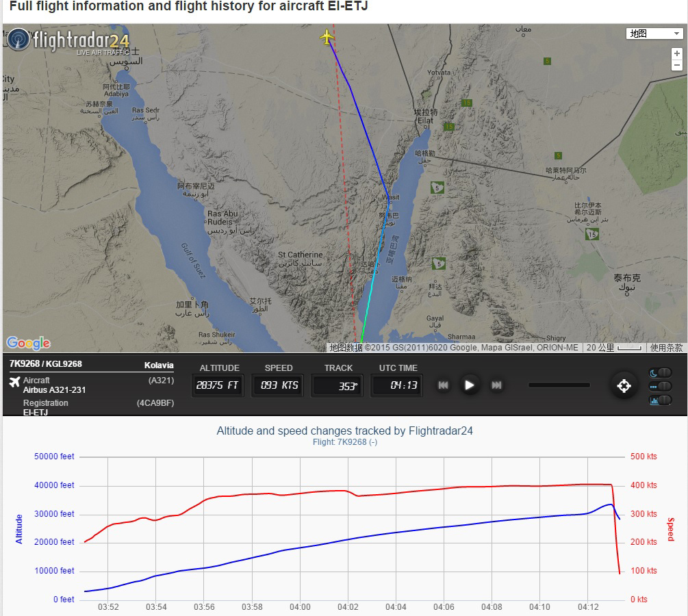Click the altitude readout 28375 FT

218,385
